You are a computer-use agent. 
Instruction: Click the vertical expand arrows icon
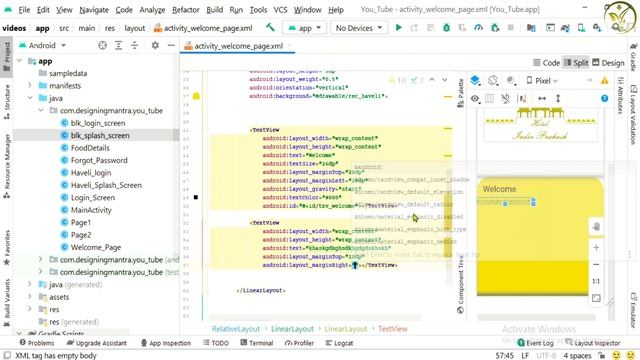pyautogui.click(x=558, y=98)
